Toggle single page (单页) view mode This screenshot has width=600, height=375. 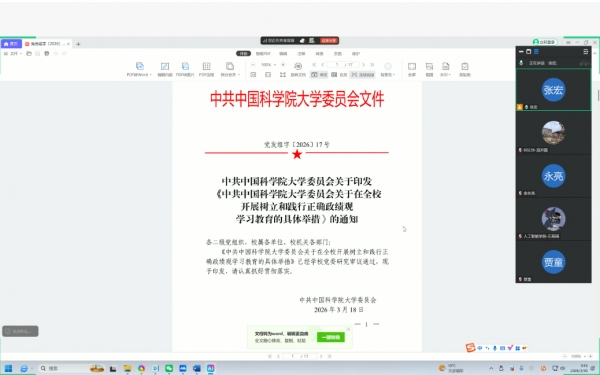(x=319, y=75)
